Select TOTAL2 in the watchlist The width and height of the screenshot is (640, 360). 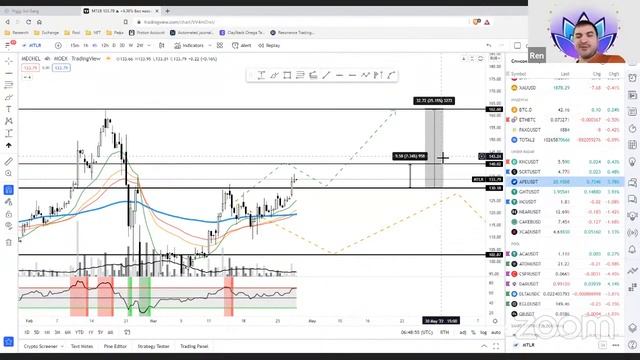click(565, 140)
